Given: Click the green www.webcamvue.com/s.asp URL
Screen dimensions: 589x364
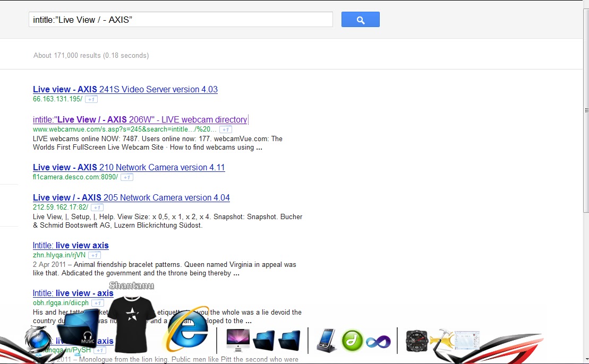Looking at the screenshot, I should point(125,129).
